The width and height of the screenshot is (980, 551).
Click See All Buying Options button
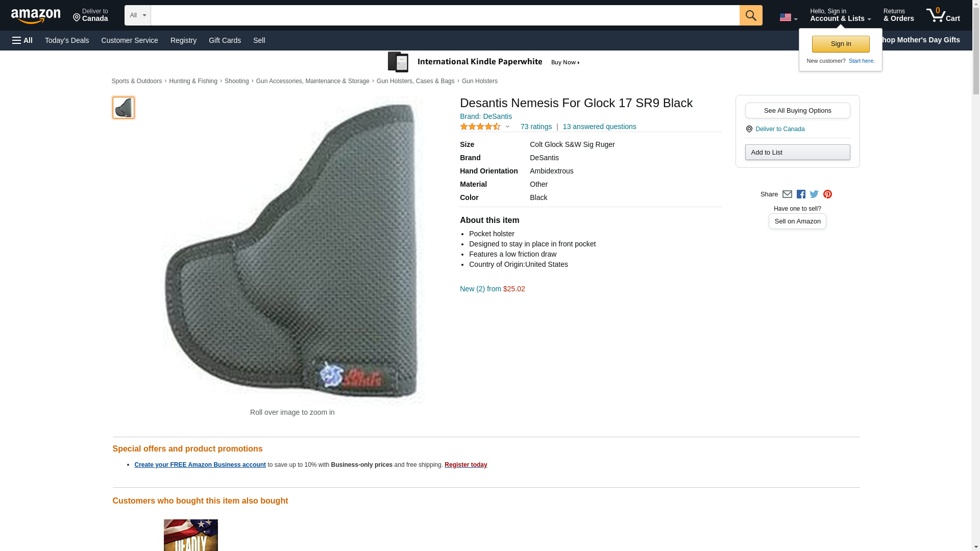point(797,111)
